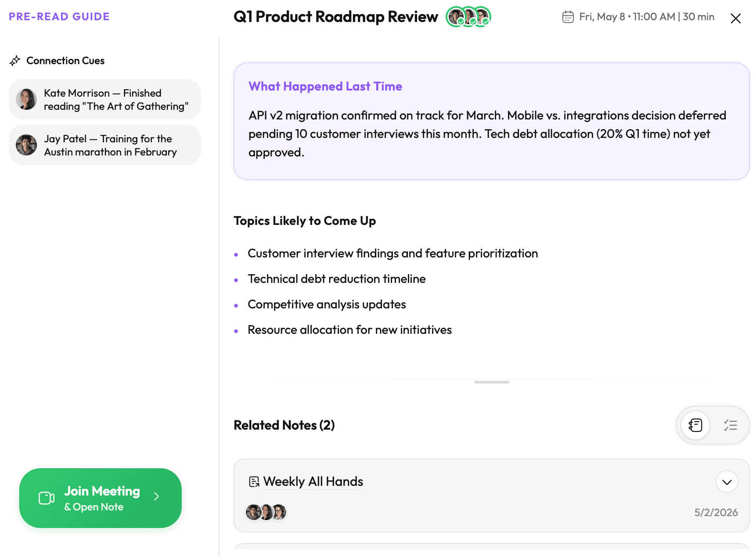Select Kate Morrison's connection cue card

click(105, 99)
